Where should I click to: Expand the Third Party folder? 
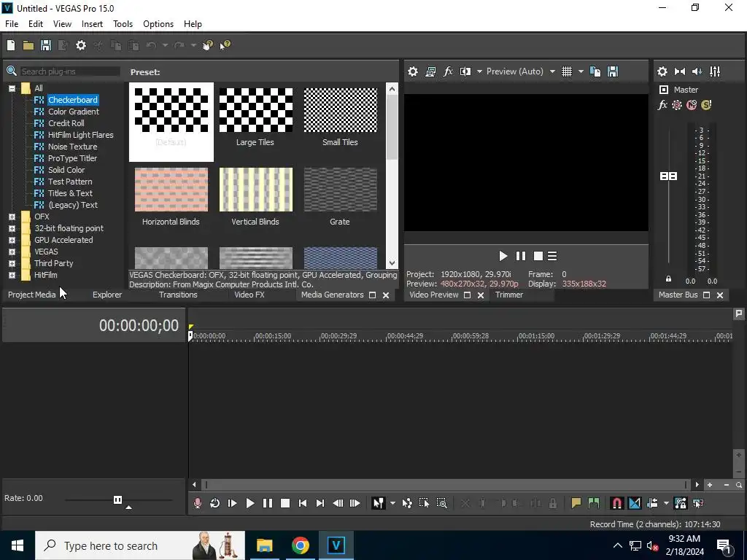pos(12,263)
